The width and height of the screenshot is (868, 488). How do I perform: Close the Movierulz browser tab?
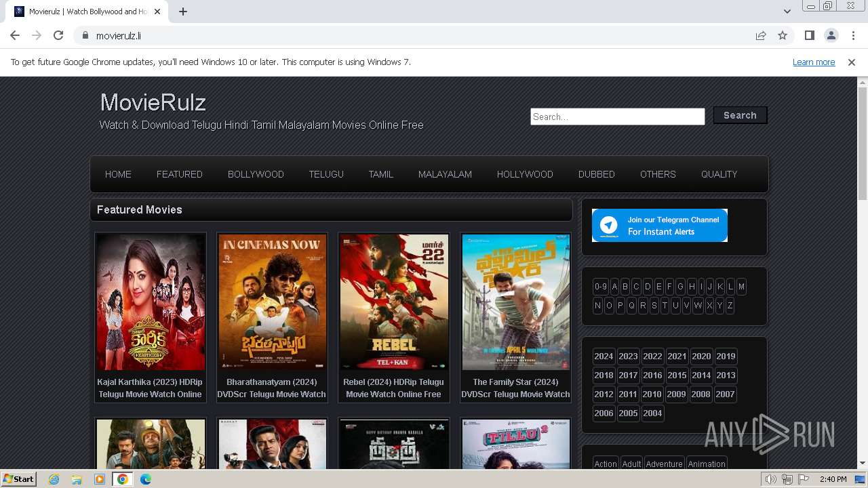(158, 12)
